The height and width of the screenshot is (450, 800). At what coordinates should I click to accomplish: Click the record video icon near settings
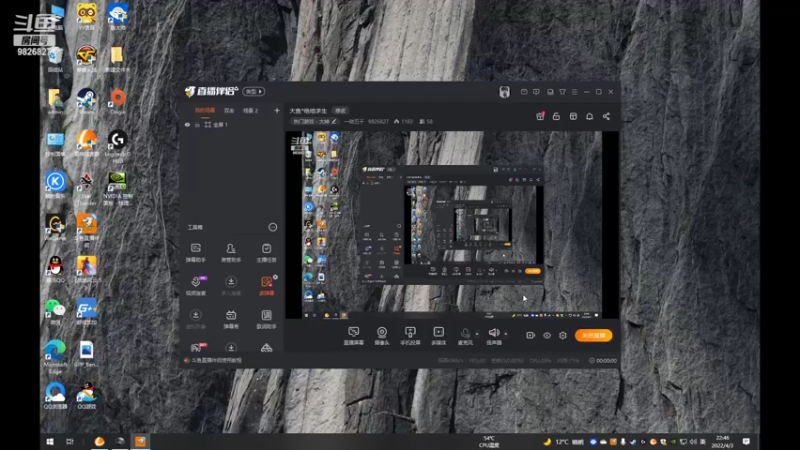530,335
